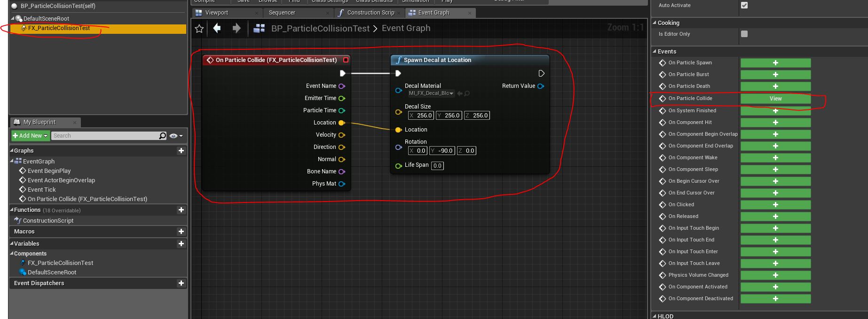Screen dimensions: 868x319
Task: Add a new variable with the plus icon
Action: (181, 244)
